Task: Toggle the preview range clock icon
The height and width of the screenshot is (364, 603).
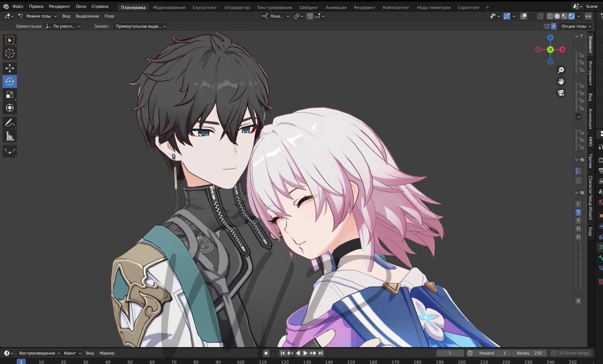Action: (470, 353)
